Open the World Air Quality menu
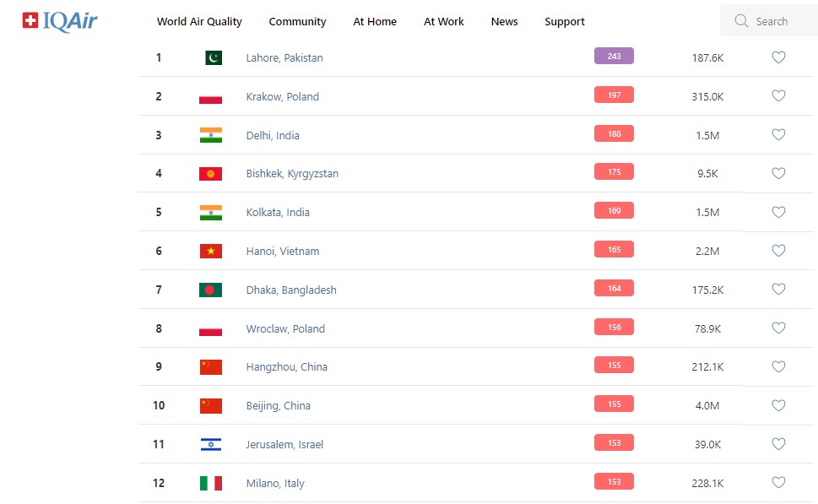The width and height of the screenshot is (818, 504). point(199,22)
